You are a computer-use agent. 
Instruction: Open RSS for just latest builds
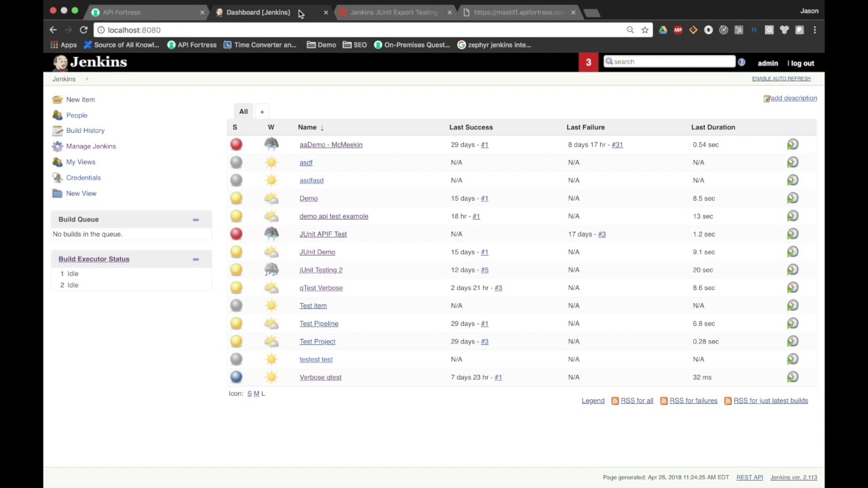[770, 401]
